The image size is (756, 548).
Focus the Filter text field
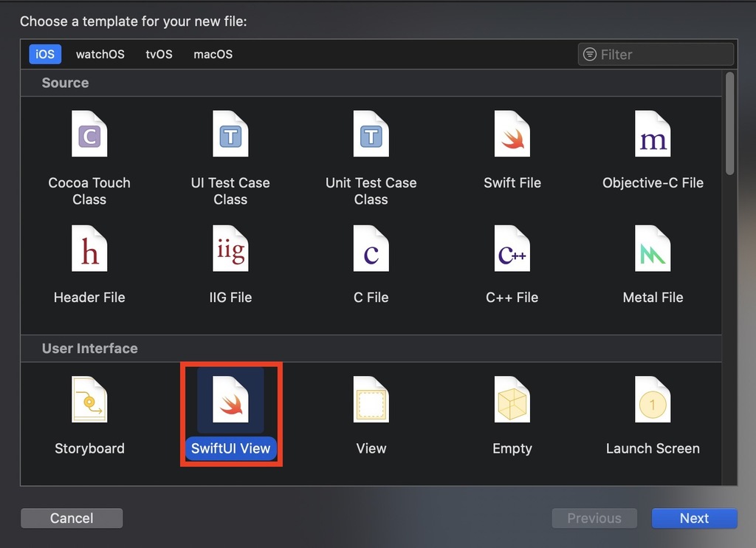pos(656,54)
